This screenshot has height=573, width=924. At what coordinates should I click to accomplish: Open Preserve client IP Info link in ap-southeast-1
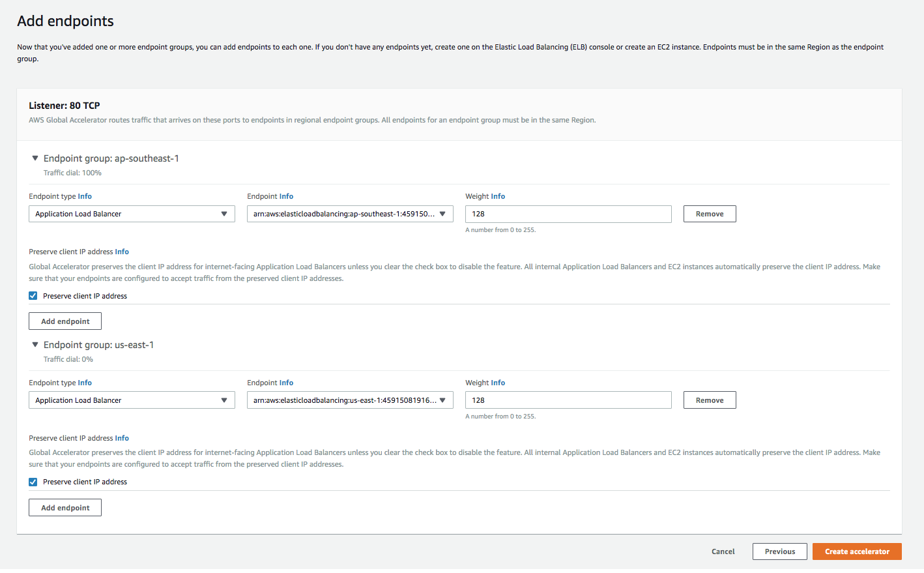pos(122,252)
